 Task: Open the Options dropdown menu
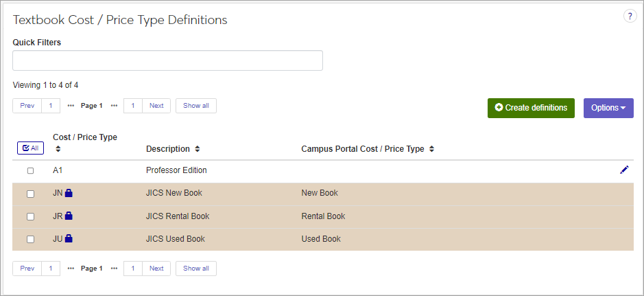coord(608,108)
